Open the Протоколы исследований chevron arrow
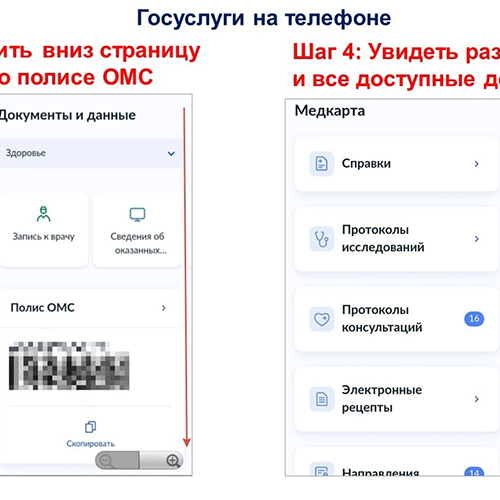 (477, 239)
